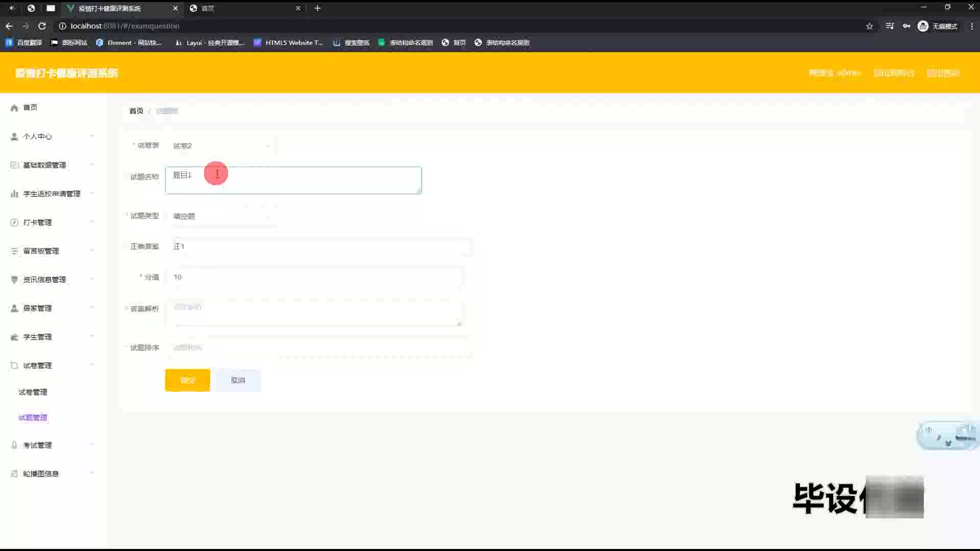This screenshot has height=551, width=980.
Task: Click the incognito 无痕模式 profile badge
Action: pos(938,26)
